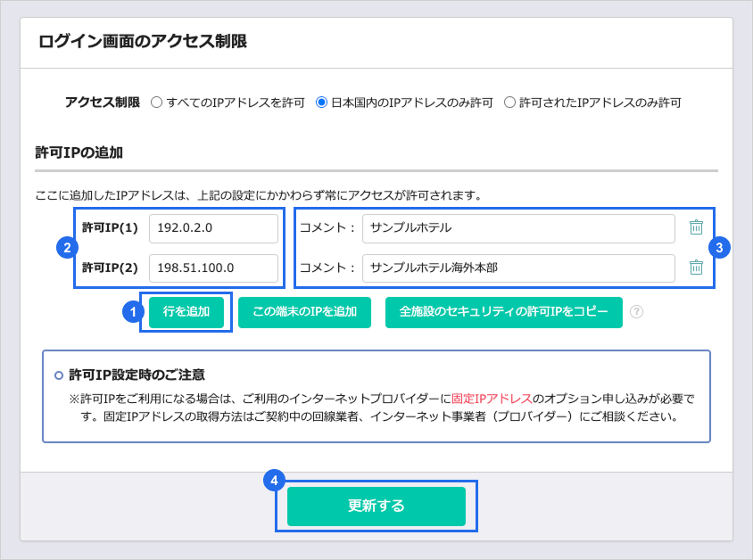The width and height of the screenshot is (753, 560).
Task: Delete the 許可IP(1) row with trash icon
Action: [697, 227]
